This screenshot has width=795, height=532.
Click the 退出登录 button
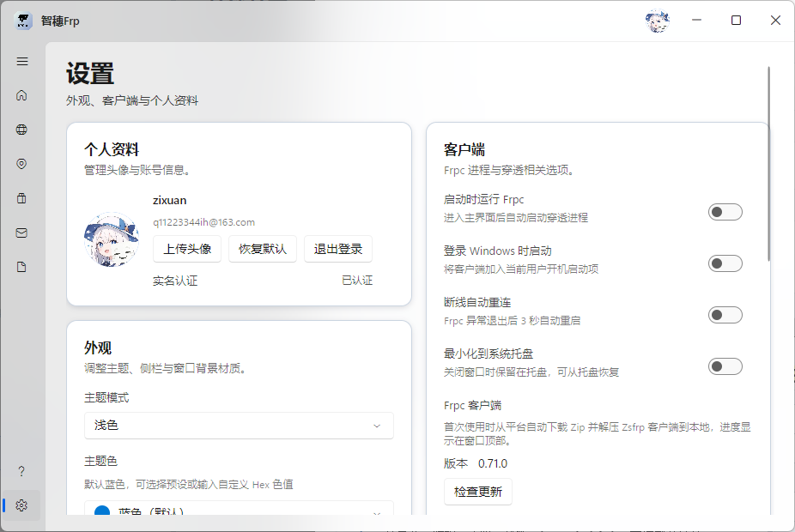[338, 249]
